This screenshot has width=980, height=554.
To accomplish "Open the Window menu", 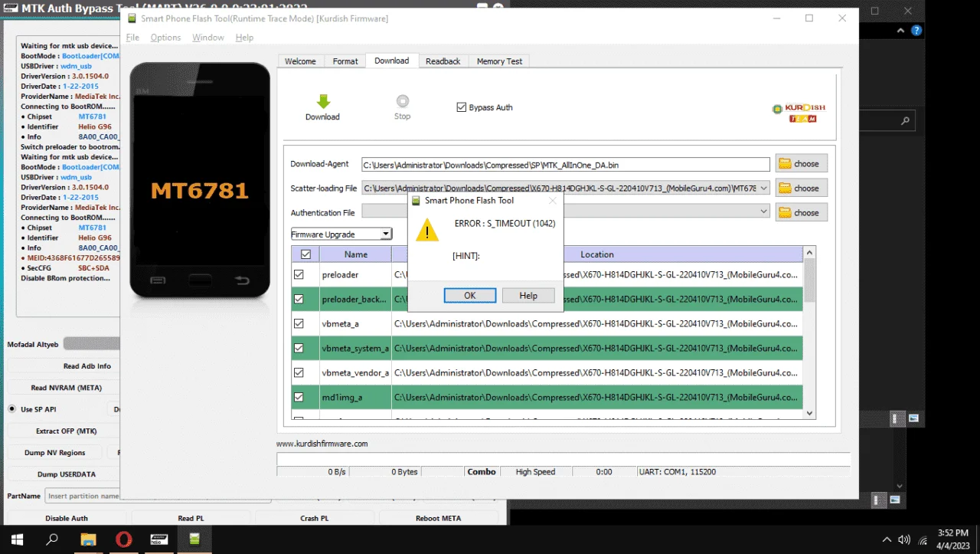I will click(x=208, y=38).
